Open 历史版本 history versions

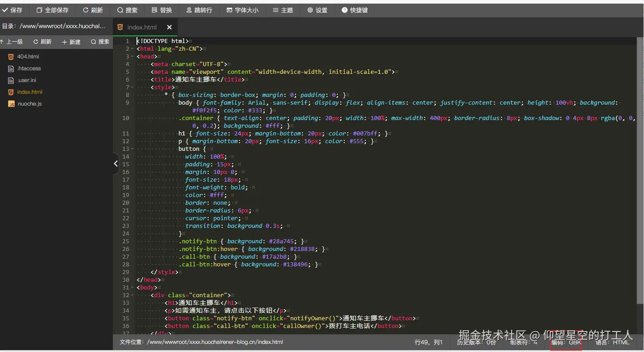476,342
